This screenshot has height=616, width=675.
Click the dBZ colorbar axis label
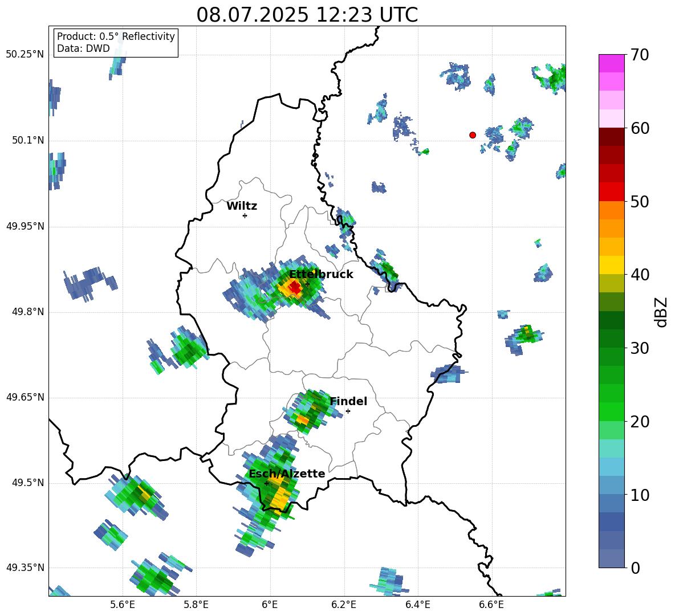(x=662, y=312)
